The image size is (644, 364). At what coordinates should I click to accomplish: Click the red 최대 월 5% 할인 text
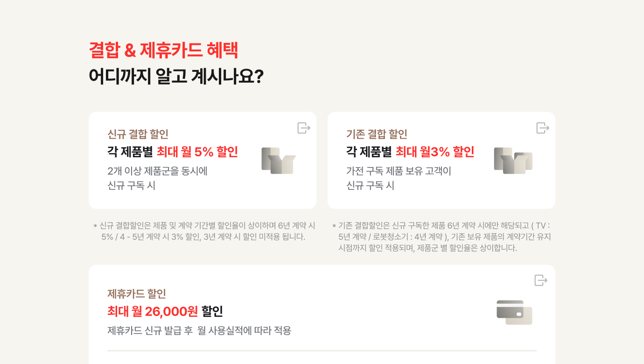point(197,152)
